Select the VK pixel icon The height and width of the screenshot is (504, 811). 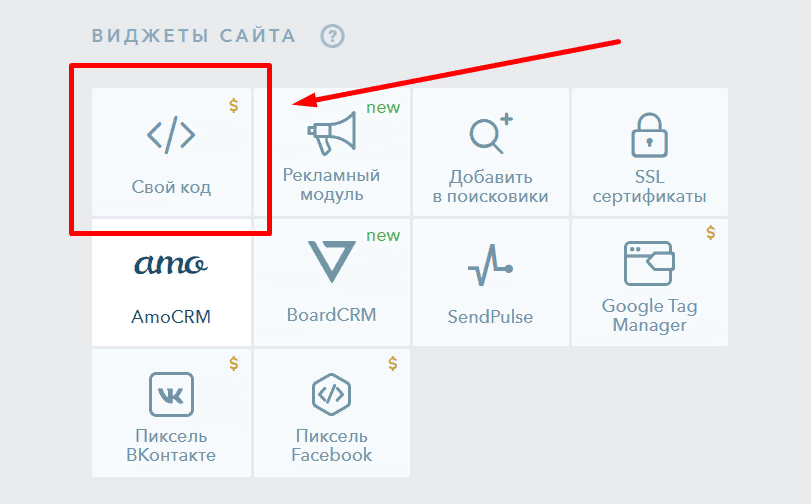pyautogui.click(x=171, y=394)
